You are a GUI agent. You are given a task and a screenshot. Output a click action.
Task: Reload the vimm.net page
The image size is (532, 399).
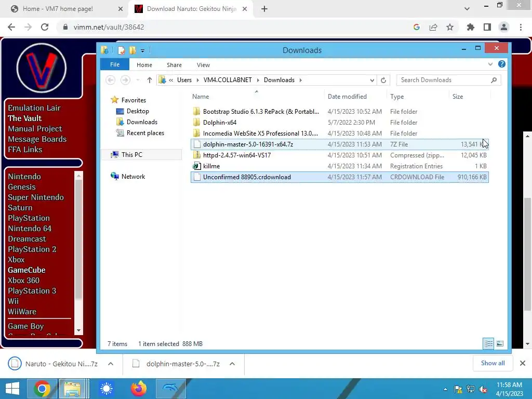point(45,27)
